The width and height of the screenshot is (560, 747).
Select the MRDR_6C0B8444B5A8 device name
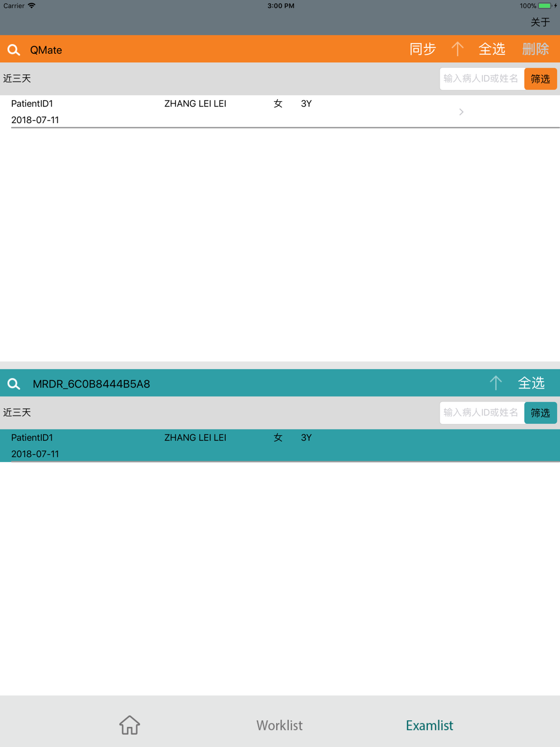coord(91,384)
